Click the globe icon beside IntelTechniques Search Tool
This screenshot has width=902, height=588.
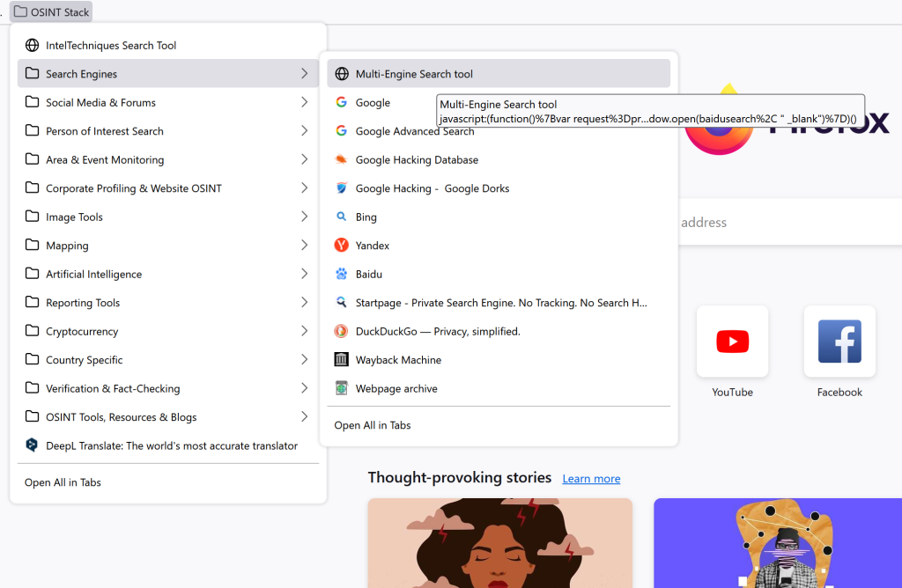pos(33,45)
